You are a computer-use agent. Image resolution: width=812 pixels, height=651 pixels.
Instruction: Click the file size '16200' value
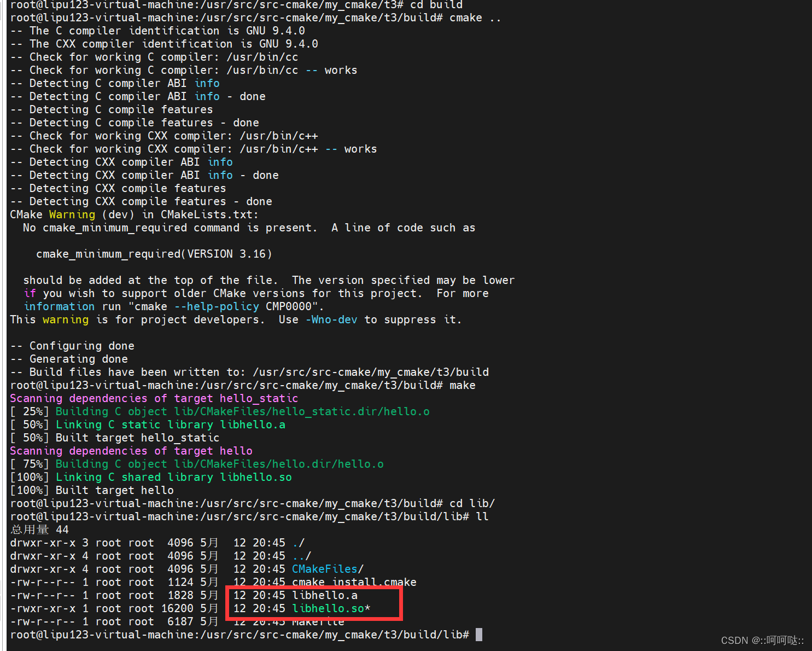(x=177, y=608)
